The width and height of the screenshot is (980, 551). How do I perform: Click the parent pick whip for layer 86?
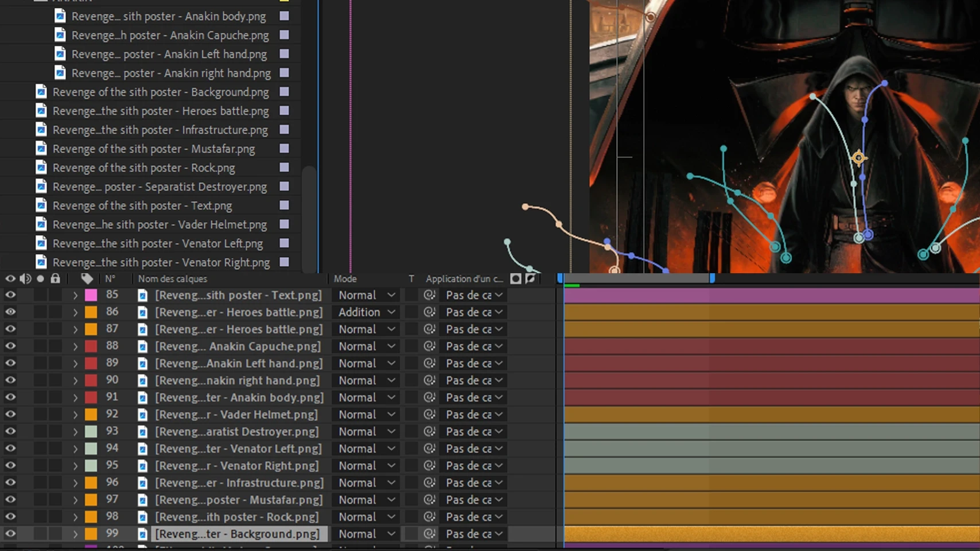point(429,312)
